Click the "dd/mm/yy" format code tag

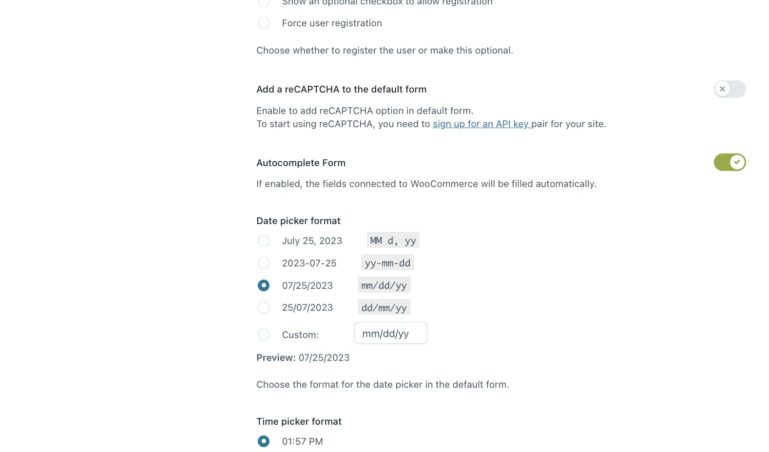point(384,307)
